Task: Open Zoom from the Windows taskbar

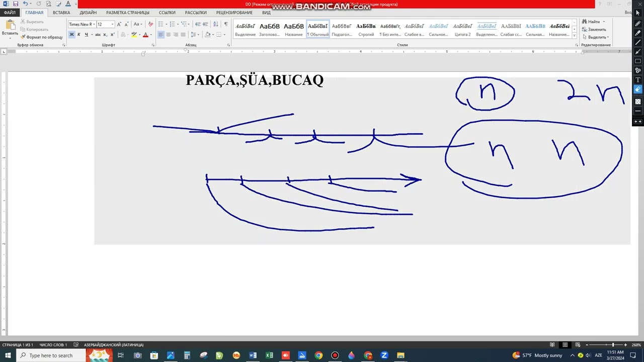Action: [x=384, y=355]
